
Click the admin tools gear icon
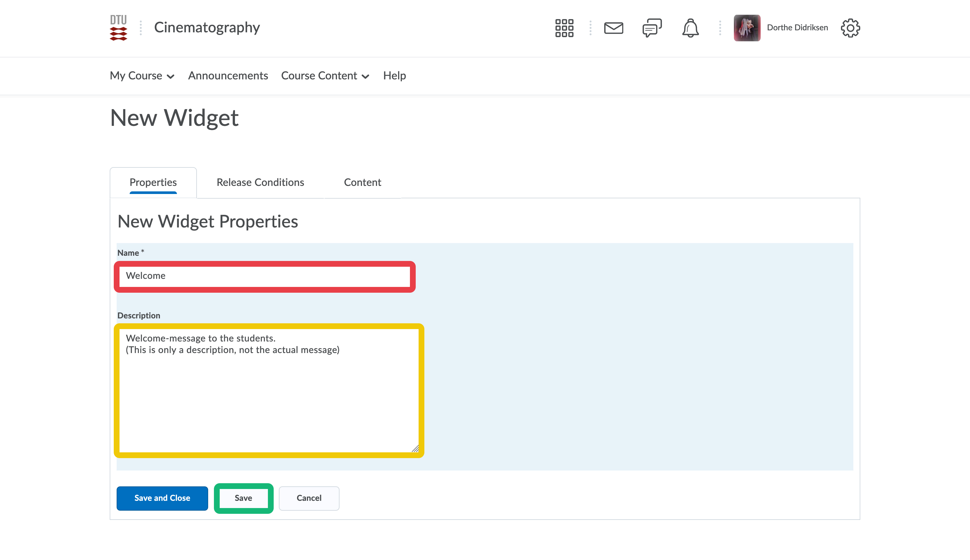850,28
